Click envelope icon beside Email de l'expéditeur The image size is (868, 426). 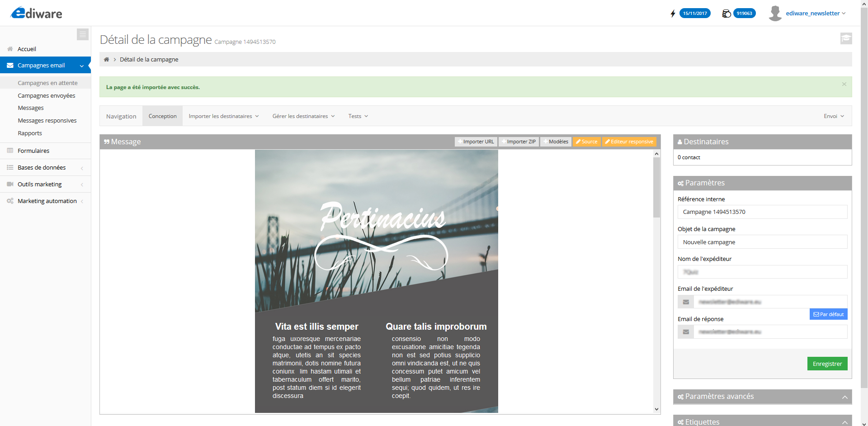click(686, 302)
